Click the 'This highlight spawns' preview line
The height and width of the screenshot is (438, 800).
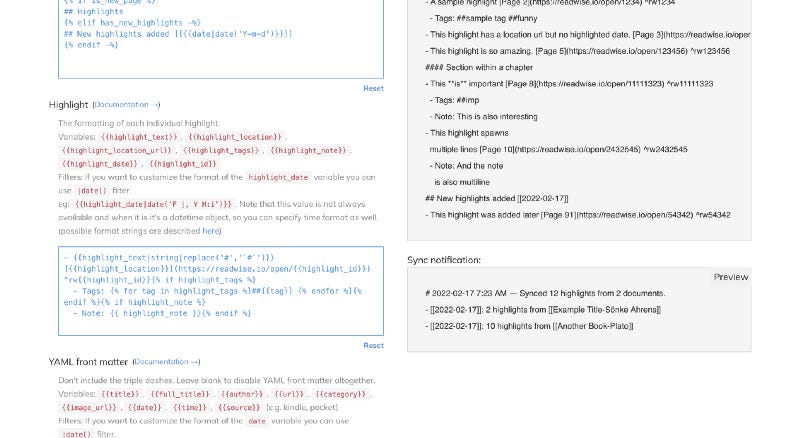click(467, 133)
